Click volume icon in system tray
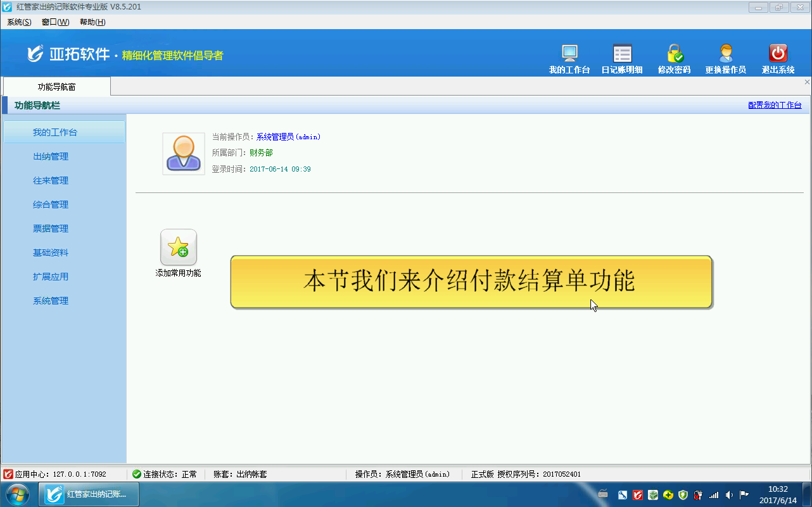Image resolution: width=812 pixels, height=507 pixels. (729, 494)
